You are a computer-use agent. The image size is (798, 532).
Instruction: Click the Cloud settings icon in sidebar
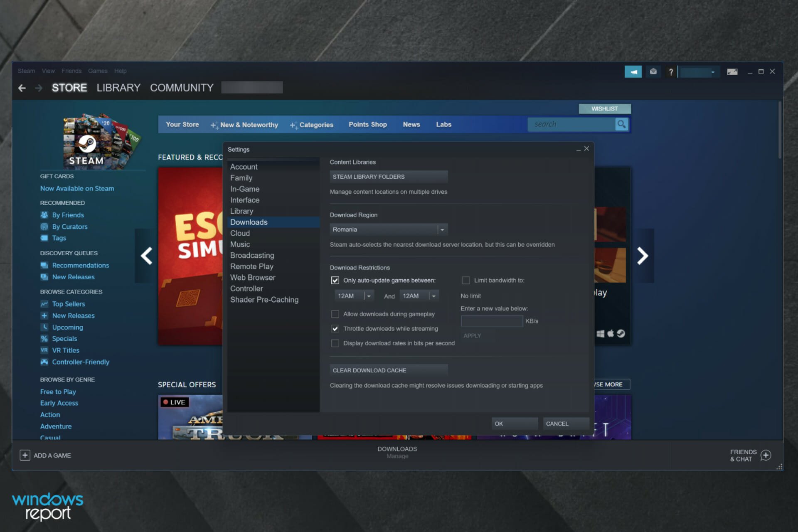click(x=239, y=233)
